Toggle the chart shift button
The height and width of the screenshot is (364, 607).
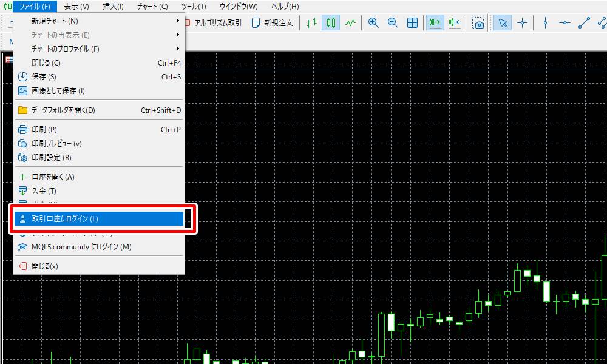tap(455, 23)
